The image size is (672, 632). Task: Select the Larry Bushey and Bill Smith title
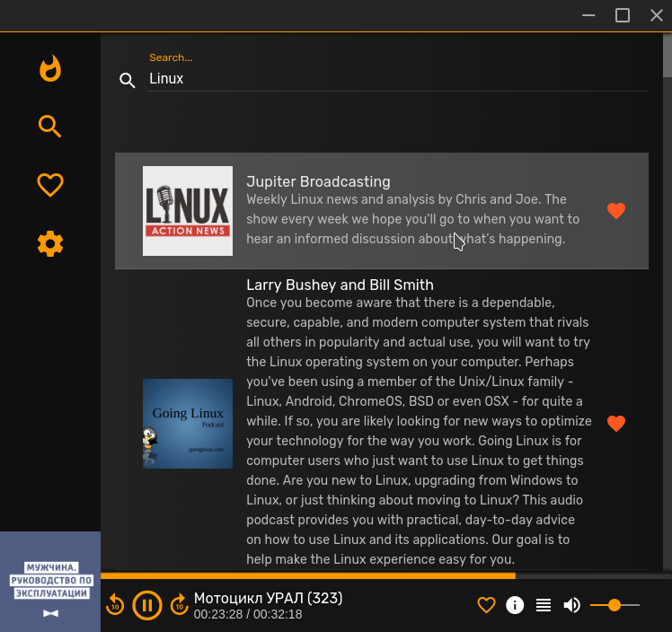tap(340, 285)
